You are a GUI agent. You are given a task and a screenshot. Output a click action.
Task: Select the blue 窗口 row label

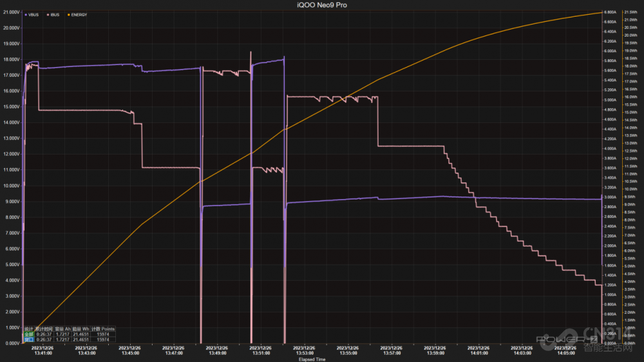coord(28,339)
